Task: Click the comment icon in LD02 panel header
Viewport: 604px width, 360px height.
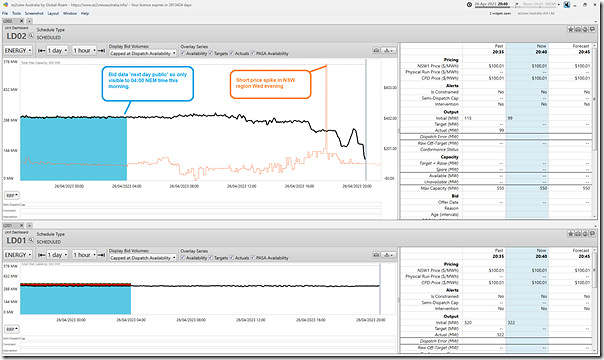Action: (x=592, y=29)
